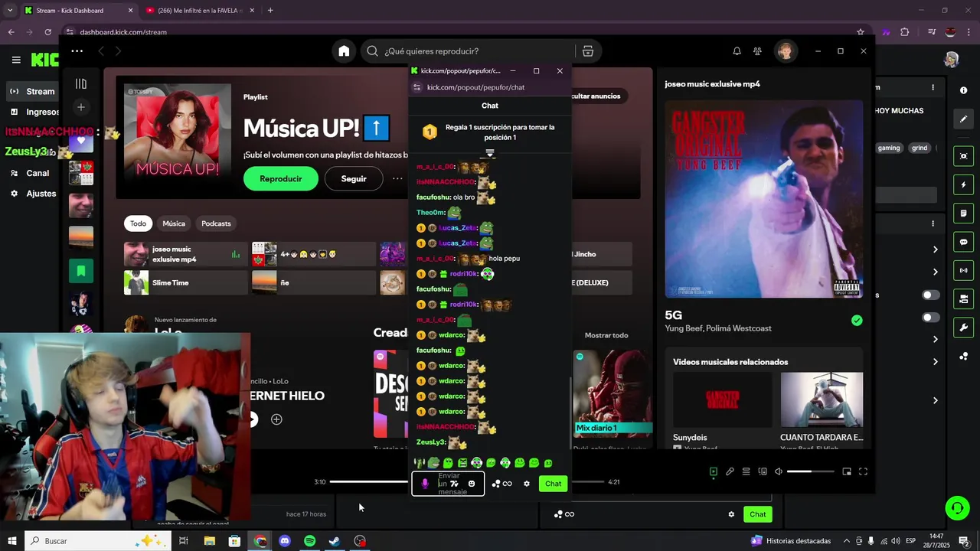Screen dimensions: 980x551
Task: Click the green Chat send button in popout
Action: [554, 484]
